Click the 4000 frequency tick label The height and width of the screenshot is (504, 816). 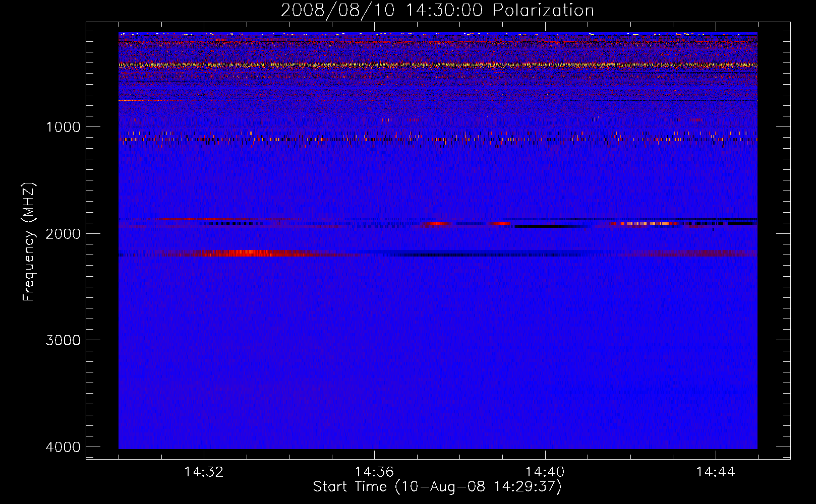click(x=64, y=447)
